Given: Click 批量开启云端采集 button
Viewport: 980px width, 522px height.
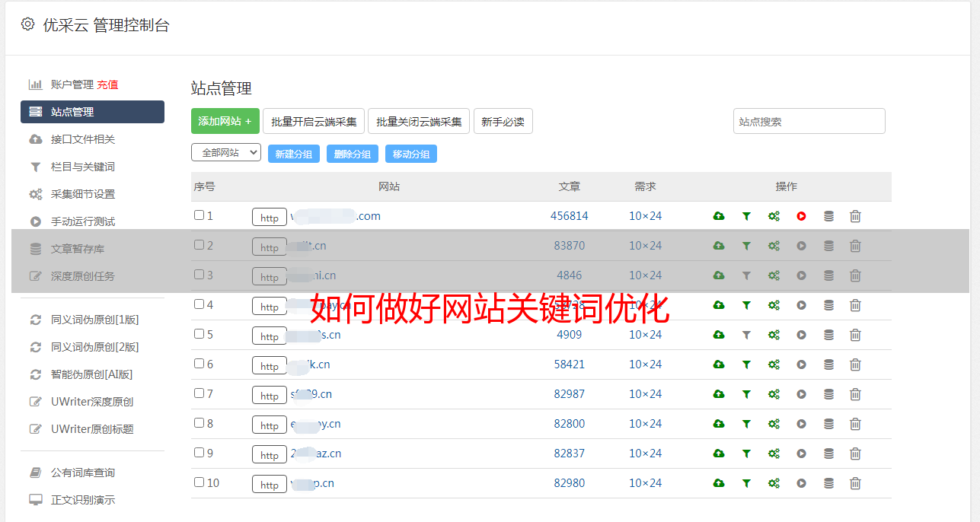Looking at the screenshot, I should (314, 121).
